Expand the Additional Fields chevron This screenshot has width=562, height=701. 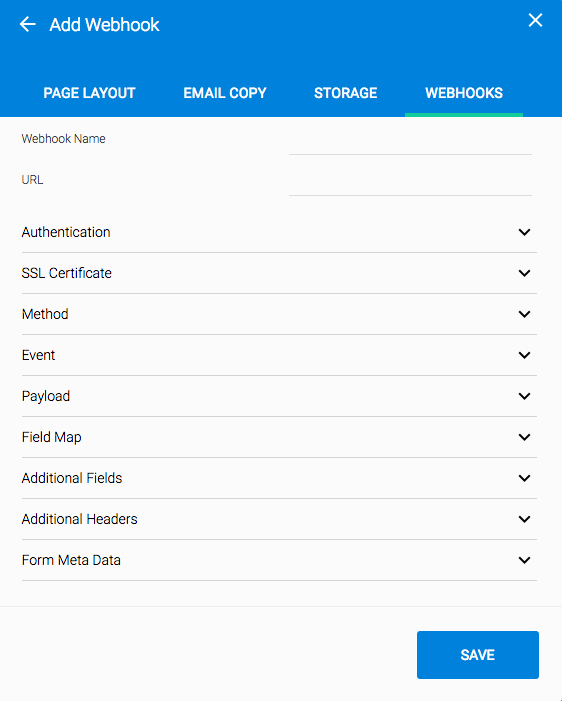pos(524,478)
